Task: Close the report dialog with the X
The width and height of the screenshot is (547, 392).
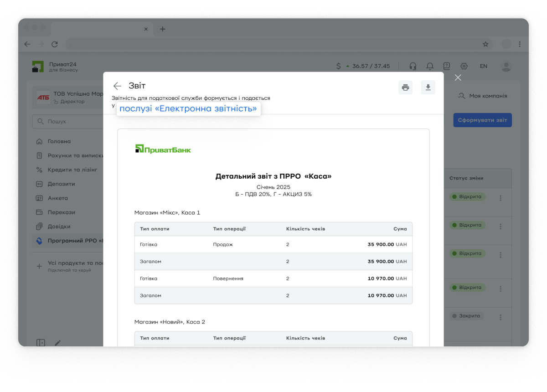Action: tap(458, 77)
